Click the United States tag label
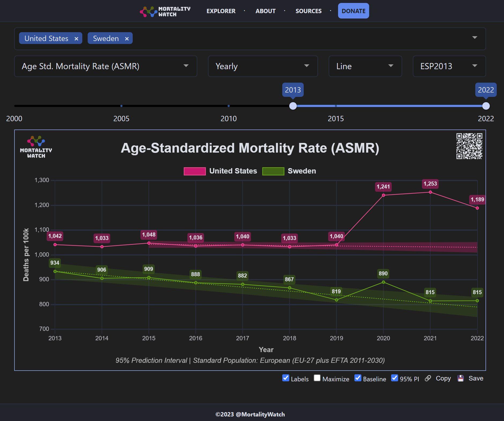 click(x=46, y=39)
